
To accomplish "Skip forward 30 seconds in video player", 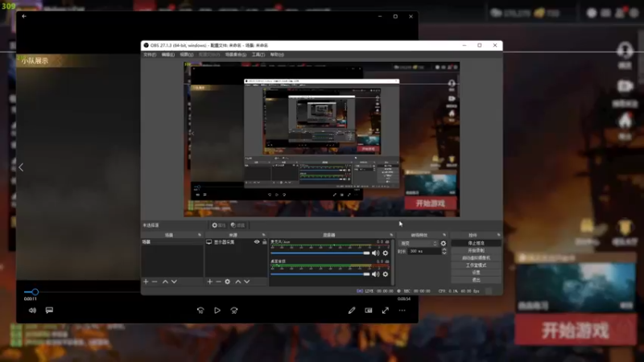I will point(234,310).
